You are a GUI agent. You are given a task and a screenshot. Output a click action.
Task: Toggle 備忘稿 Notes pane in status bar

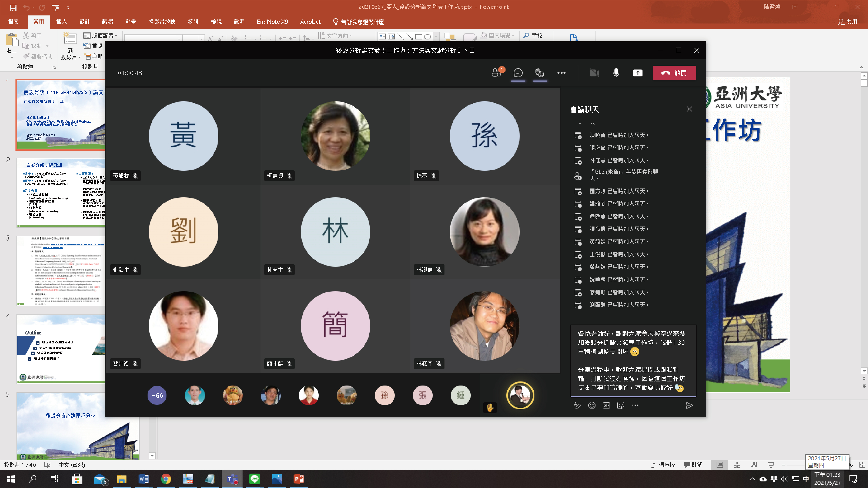[663, 465]
